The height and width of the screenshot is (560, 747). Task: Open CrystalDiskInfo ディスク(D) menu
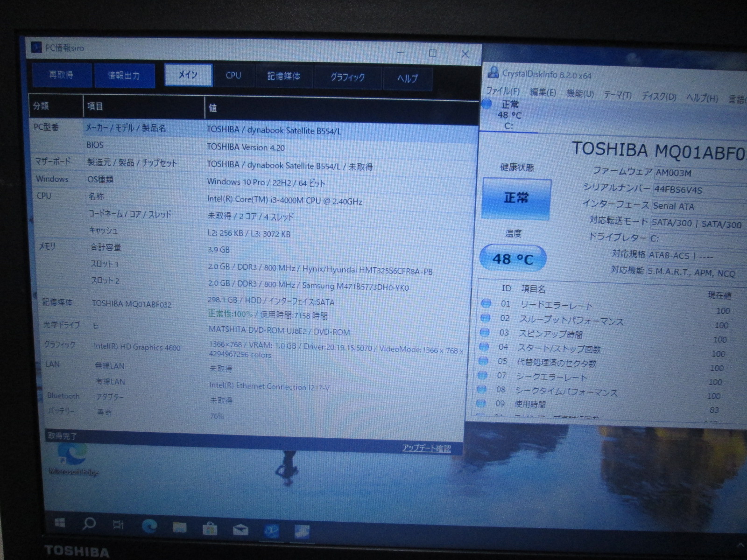[659, 97]
